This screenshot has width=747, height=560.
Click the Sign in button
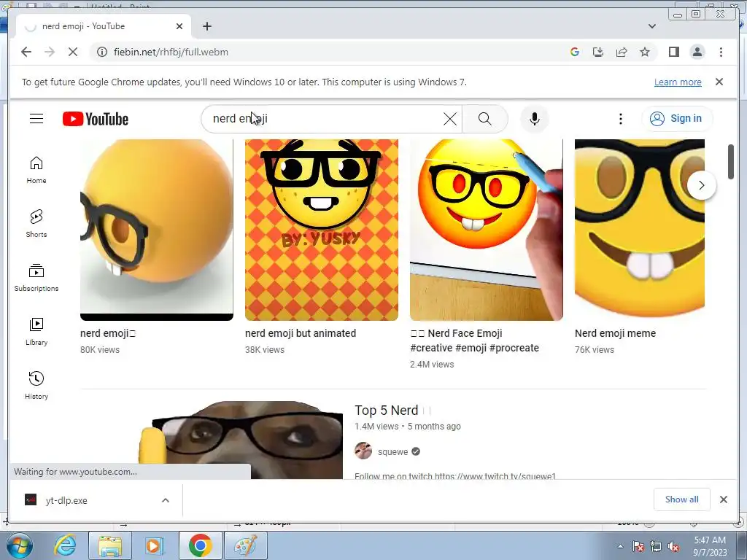(x=677, y=119)
